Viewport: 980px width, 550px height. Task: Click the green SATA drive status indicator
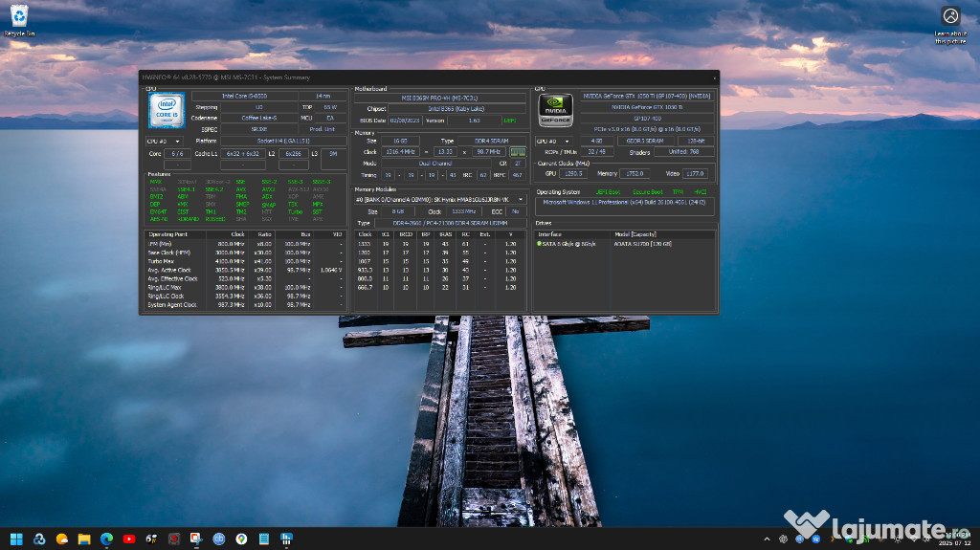(540, 244)
